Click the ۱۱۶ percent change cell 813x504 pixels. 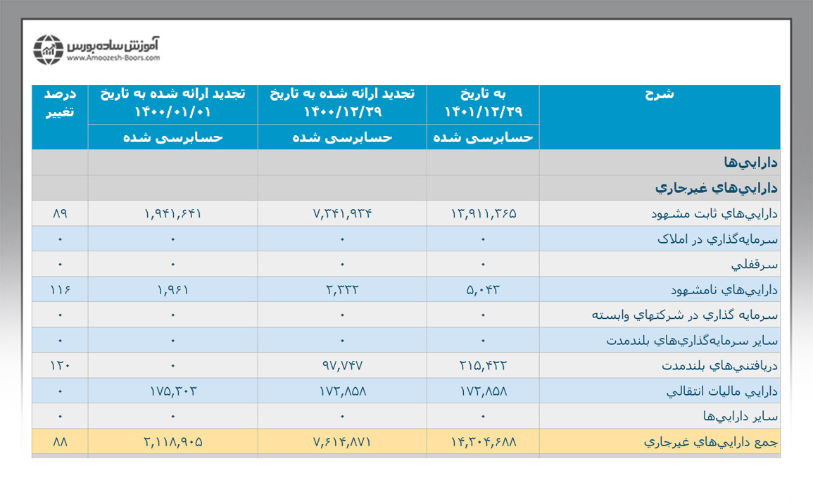coord(60,289)
